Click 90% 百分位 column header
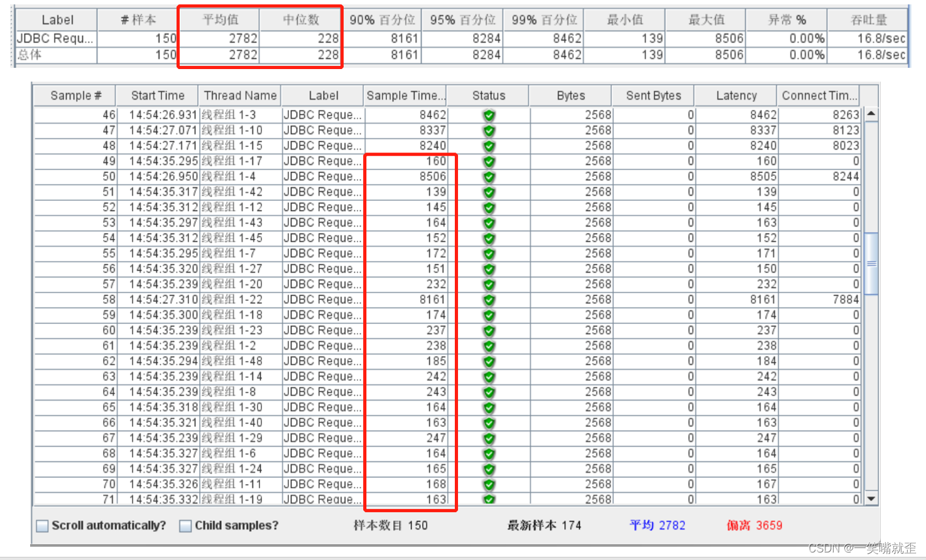The width and height of the screenshot is (926, 560). coord(382,19)
